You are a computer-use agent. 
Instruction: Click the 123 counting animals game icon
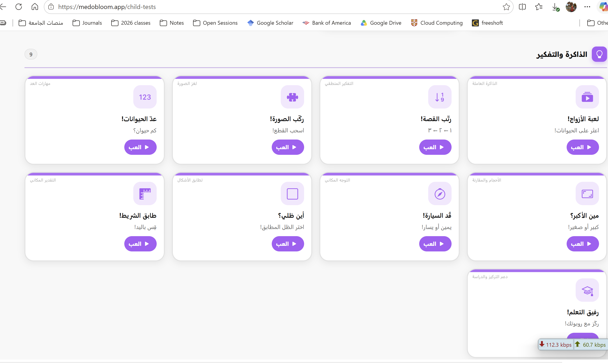pos(145,97)
